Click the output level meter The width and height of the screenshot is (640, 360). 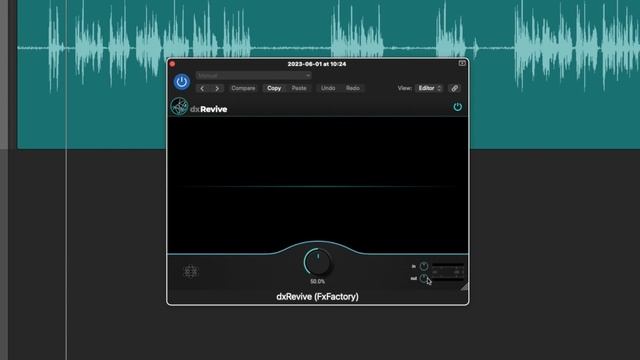pyautogui.click(x=447, y=279)
